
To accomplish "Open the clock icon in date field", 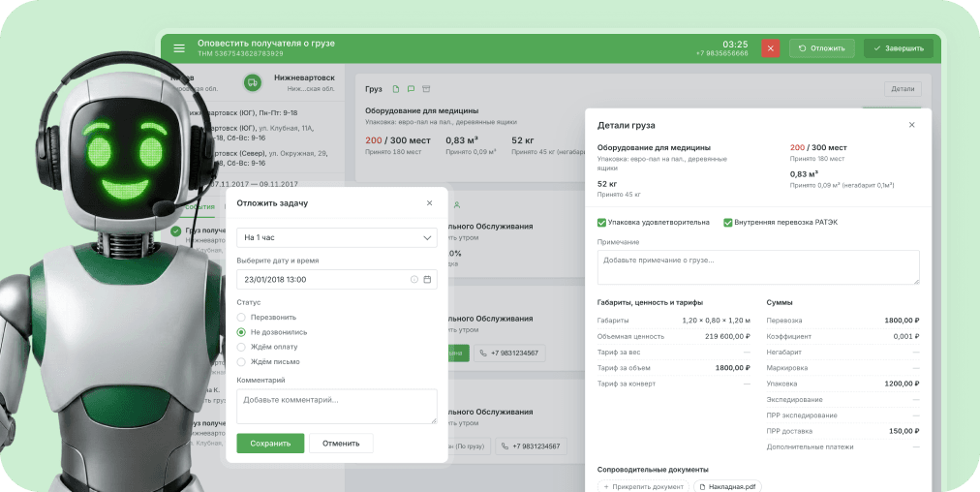I will (x=413, y=280).
